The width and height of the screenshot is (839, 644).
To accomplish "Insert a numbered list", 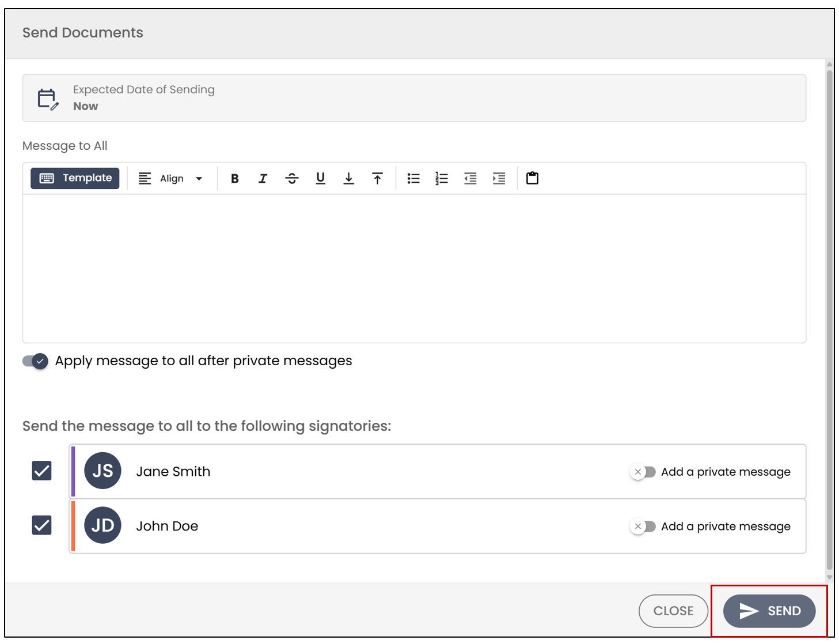I will coord(442,179).
